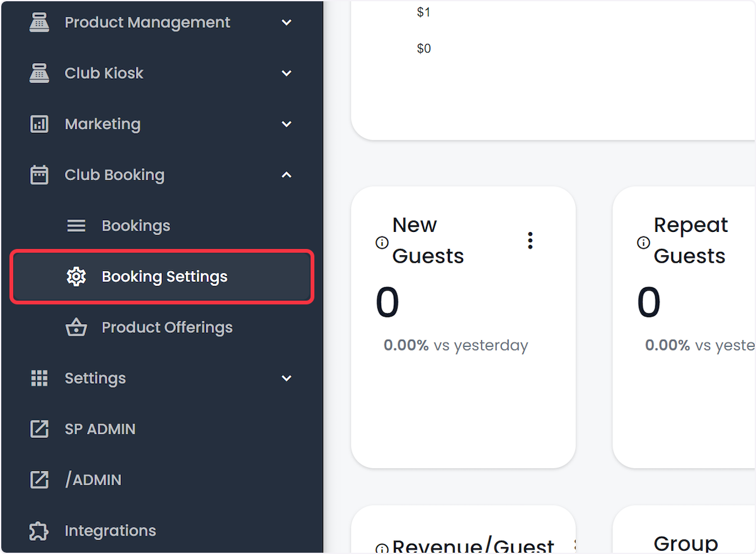Click the info icon beside New Guests
The image size is (756, 554).
[x=382, y=243]
